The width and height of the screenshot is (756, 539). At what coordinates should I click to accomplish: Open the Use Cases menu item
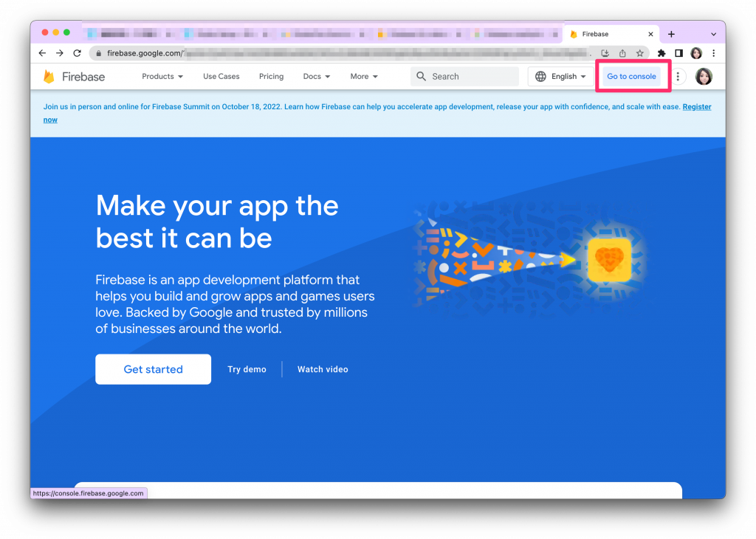coord(221,76)
